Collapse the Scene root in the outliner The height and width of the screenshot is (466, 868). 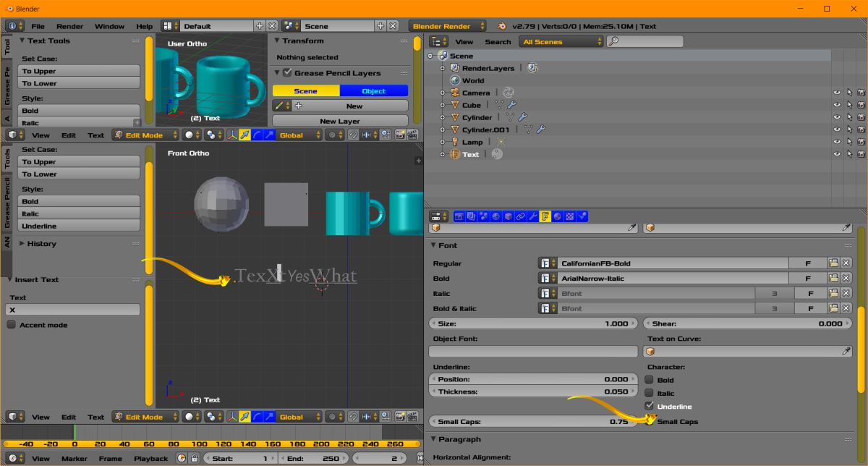431,56
